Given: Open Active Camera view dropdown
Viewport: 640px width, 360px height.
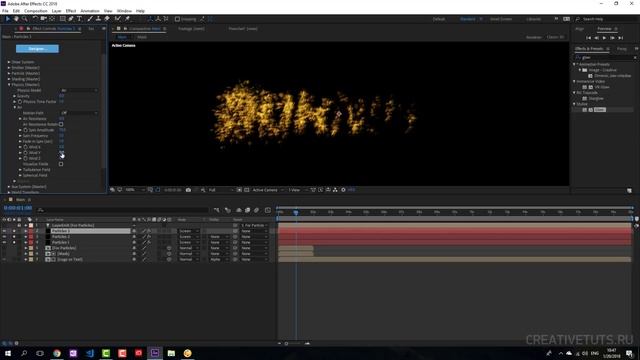Looking at the screenshot, I should tap(267, 190).
